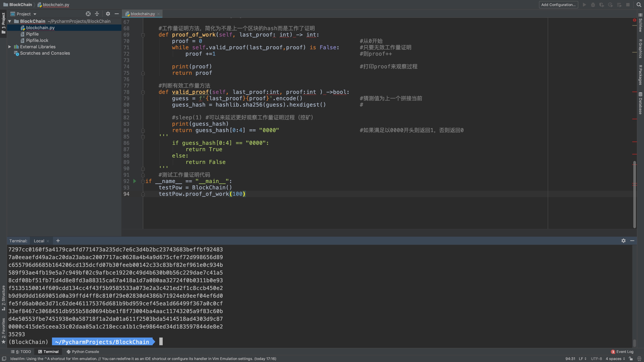644x362 pixels.
Task: Open the terminal settings gear icon
Action: (x=623, y=241)
